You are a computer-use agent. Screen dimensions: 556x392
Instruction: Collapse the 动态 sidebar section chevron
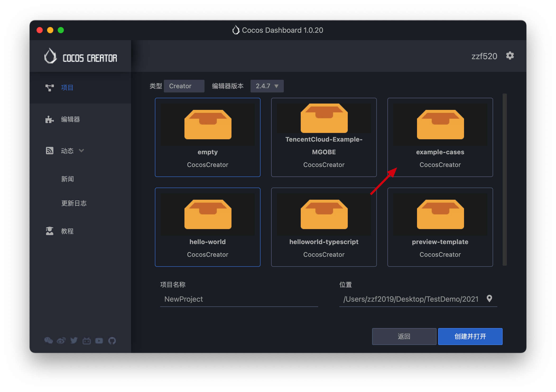pos(81,151)
